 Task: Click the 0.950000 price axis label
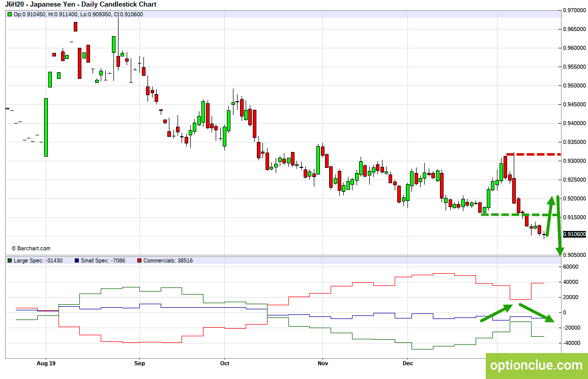(x=574, y=86)
